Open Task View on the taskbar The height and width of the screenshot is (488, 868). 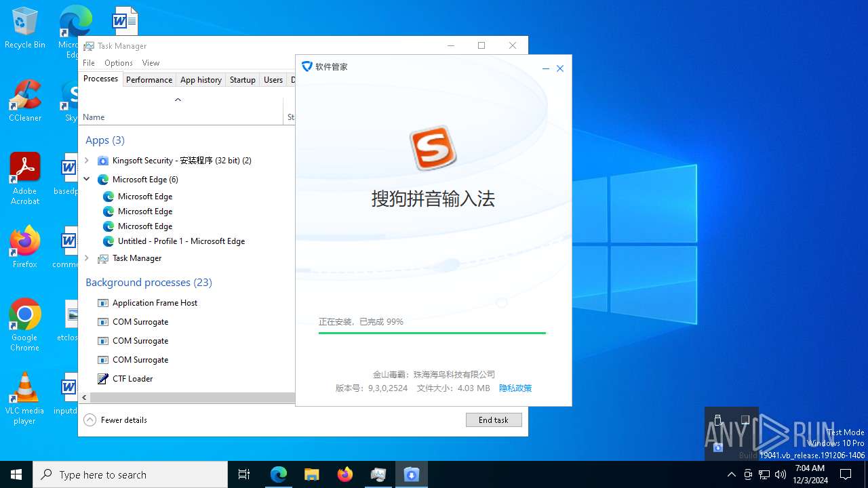[x=244, y=474]
